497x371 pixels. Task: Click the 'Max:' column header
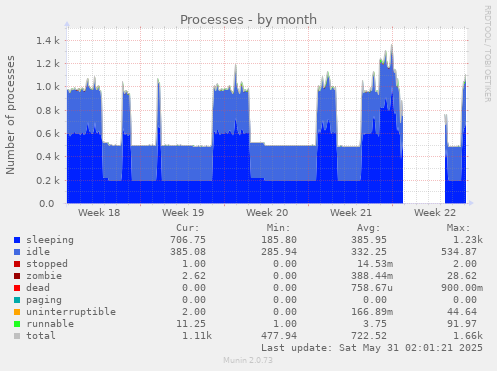(458, 228)
